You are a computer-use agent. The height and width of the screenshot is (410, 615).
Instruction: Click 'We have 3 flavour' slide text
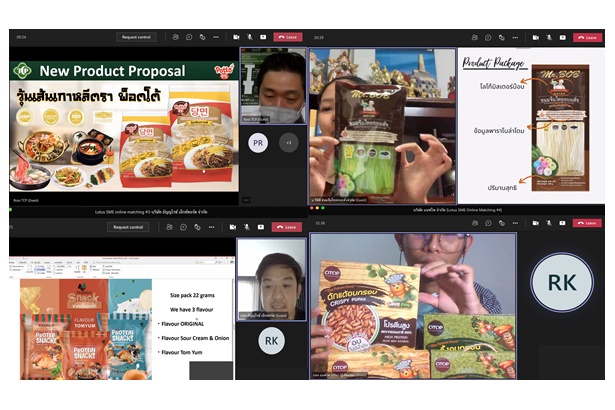point(191,309)
